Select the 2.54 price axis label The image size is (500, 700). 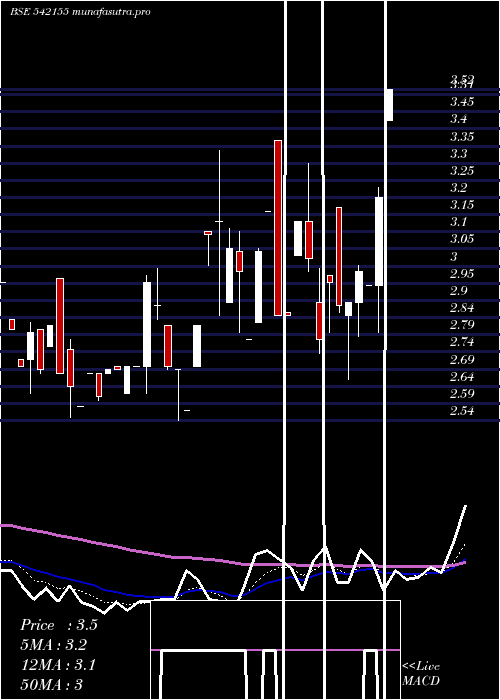tap(462, 411)
